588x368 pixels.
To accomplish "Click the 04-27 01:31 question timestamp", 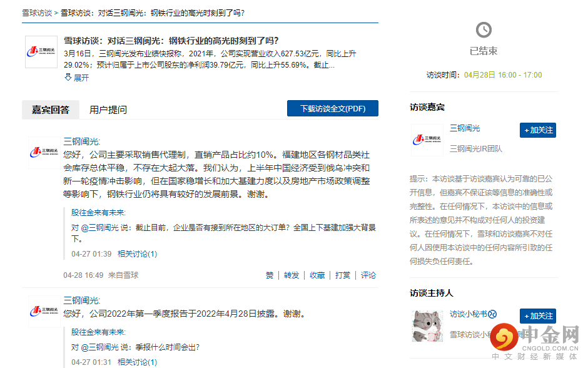I will pos(91,362).
